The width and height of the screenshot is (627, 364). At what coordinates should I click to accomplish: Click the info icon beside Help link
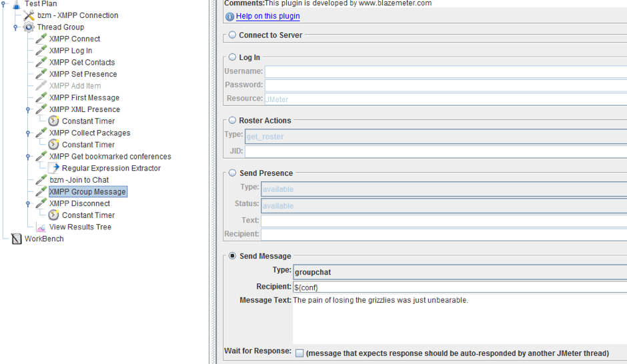pos(229,17)
